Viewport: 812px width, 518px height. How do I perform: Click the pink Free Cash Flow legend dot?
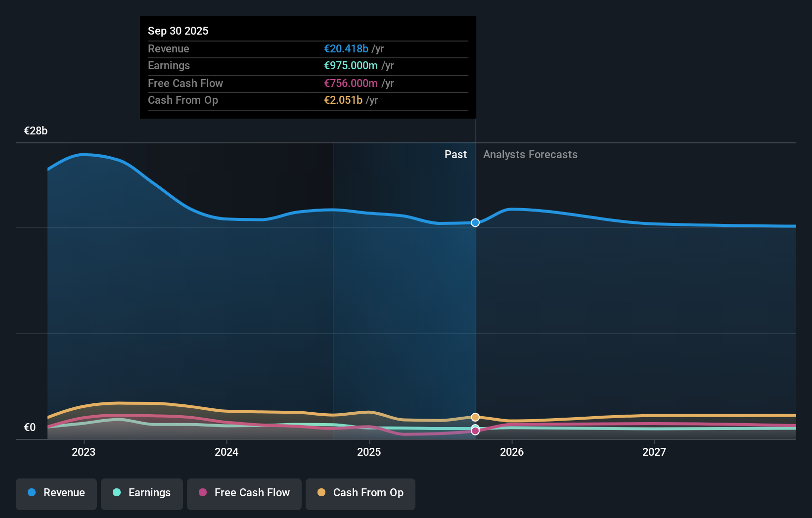pyautogui.click(x=203, y=493)
